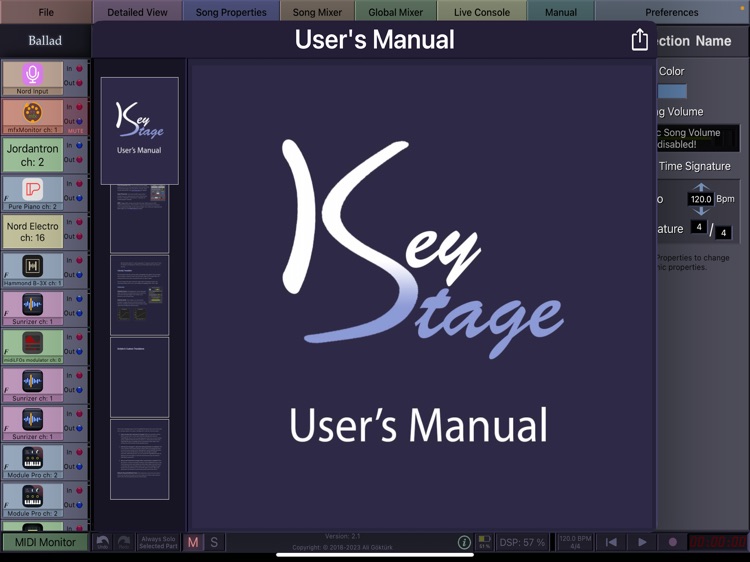Open the Manual tab
The height and width of the screenshot is (562, 750).
pos(561,12)
